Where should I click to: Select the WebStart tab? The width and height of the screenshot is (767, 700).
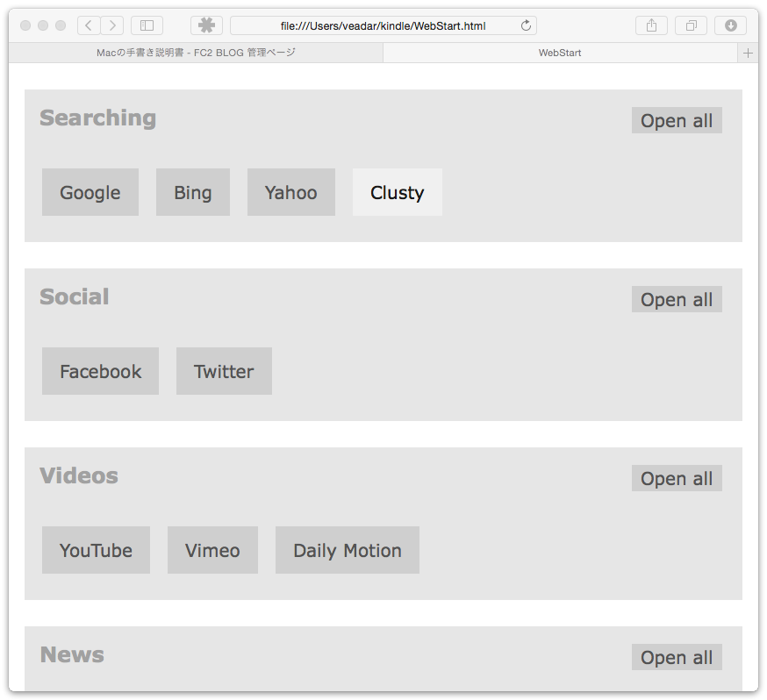point(560,53)
